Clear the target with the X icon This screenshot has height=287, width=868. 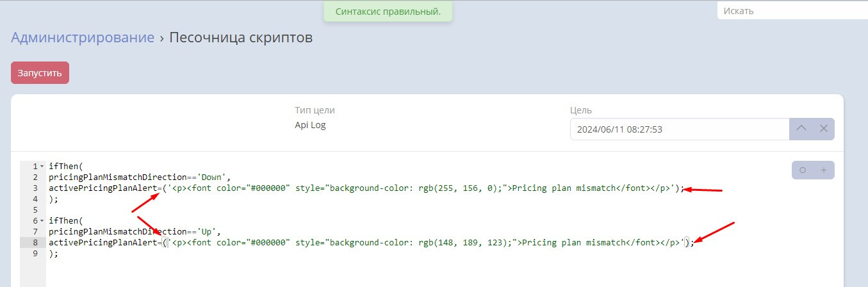point(824,129)
